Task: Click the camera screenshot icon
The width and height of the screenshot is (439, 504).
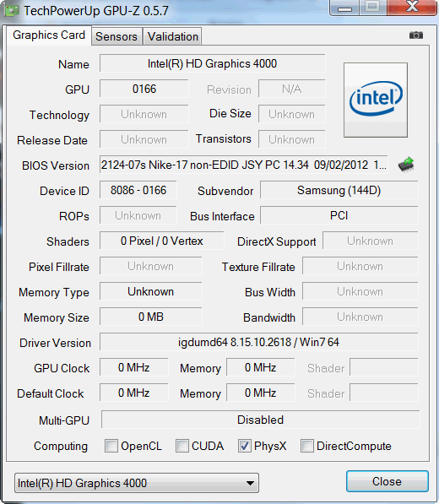Action: (416, 35)
